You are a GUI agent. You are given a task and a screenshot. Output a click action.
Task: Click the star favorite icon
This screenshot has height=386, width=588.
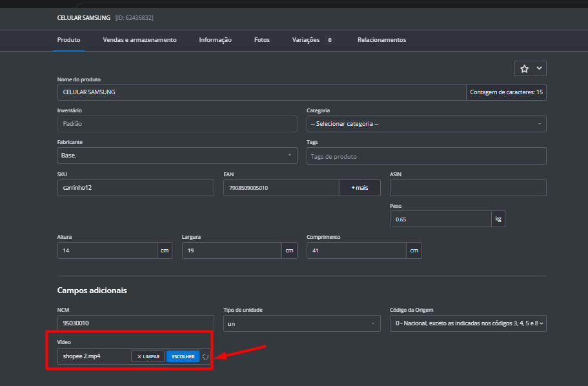coord(524,68)
